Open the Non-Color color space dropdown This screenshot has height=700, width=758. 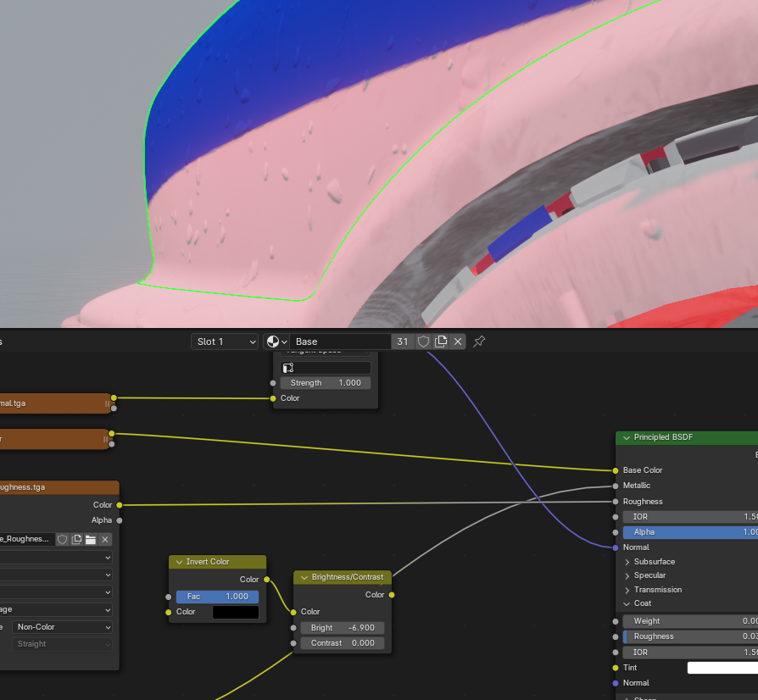[x=62, y=627]
